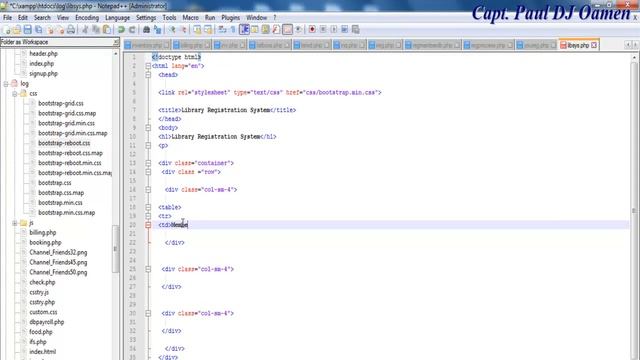
Task: Click the User Defined Language icon
Action: click(255, 29)
